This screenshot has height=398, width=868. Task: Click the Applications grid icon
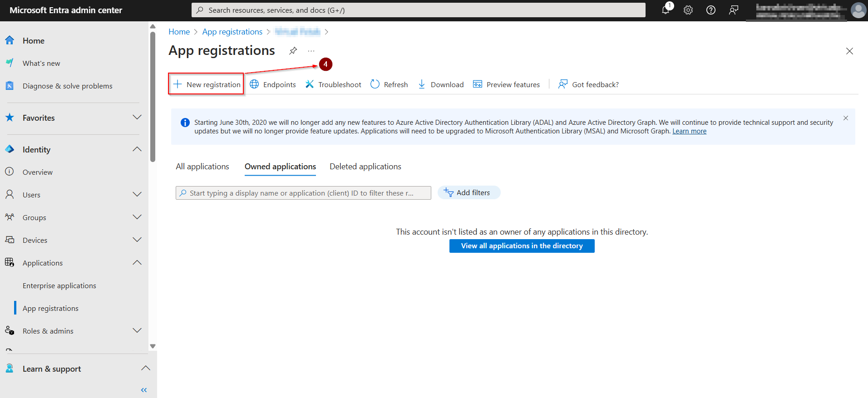click(9, 262)
